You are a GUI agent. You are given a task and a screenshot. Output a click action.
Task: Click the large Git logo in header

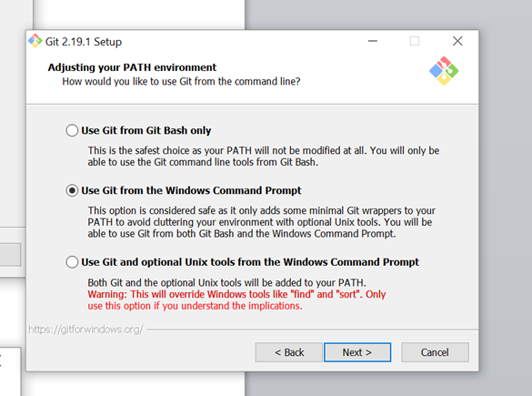click(x=444, y=71)
